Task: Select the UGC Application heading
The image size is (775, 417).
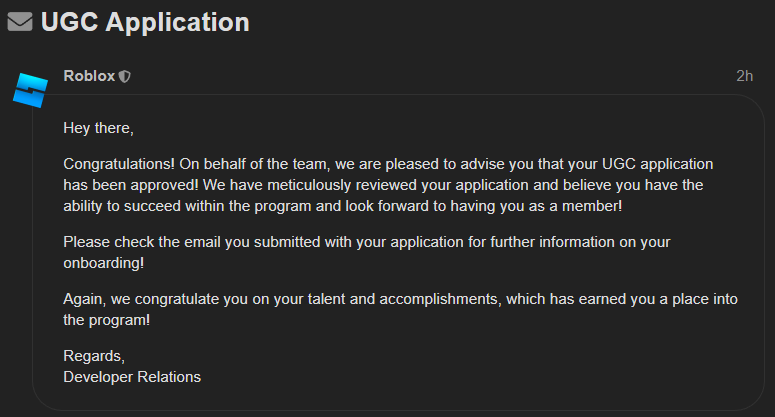Action: pyautogui.click(x=145, y=22)
